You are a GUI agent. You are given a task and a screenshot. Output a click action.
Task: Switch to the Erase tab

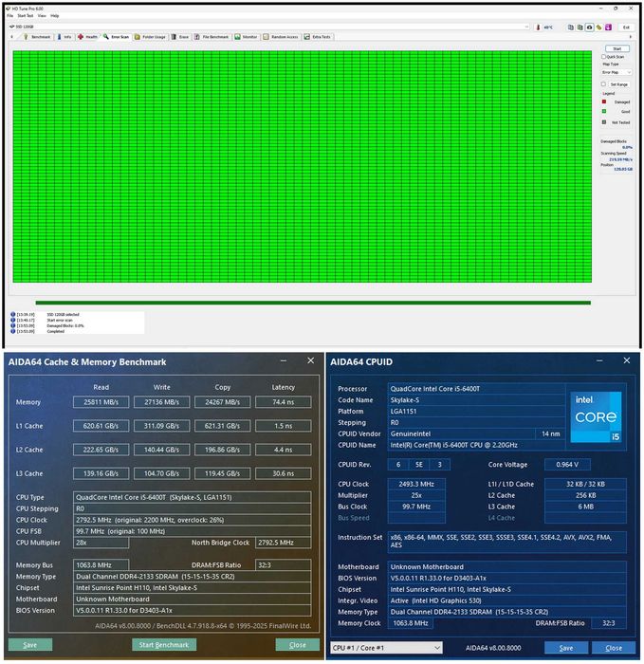tap(180, 37)
